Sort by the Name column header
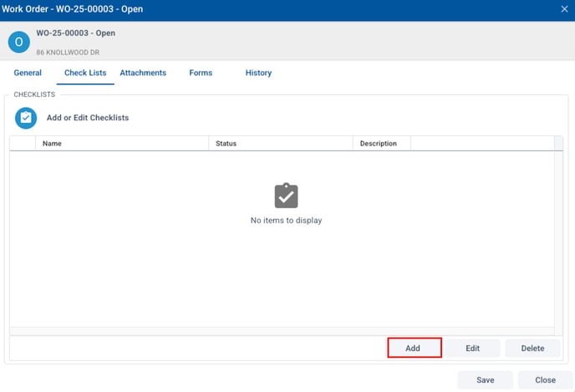Viewport: 575px width, 392px height. point(121,144)
